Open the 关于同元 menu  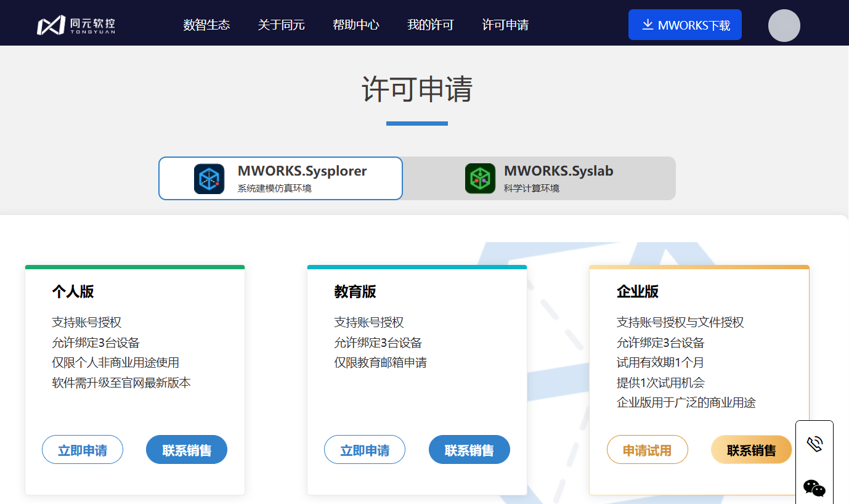point(281,25)
